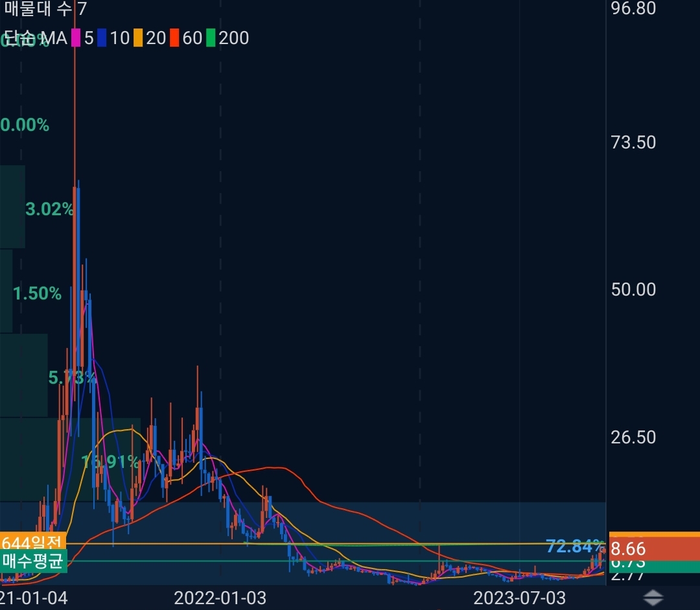Click the magenta MA 5 legend swatch
This screenshot has height=610, width=700.
coord(76,39)
